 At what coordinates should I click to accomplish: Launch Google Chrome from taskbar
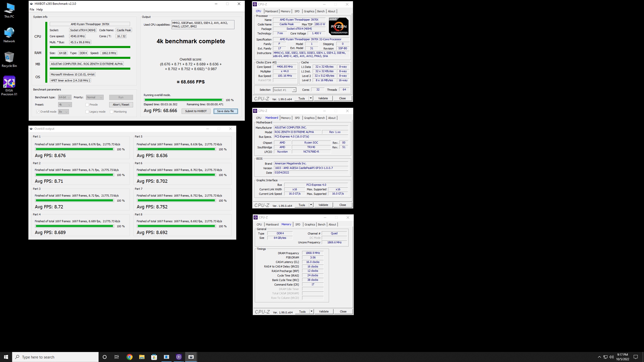pos(129,357)
